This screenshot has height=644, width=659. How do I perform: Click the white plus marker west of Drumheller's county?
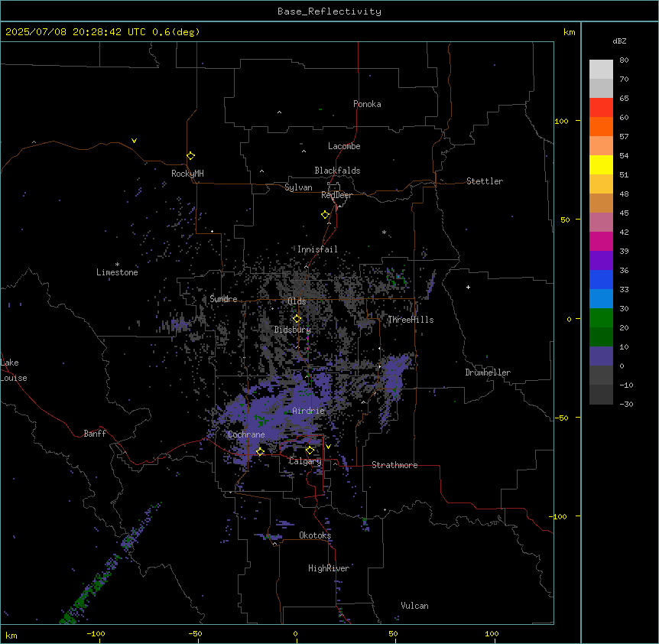468,287
